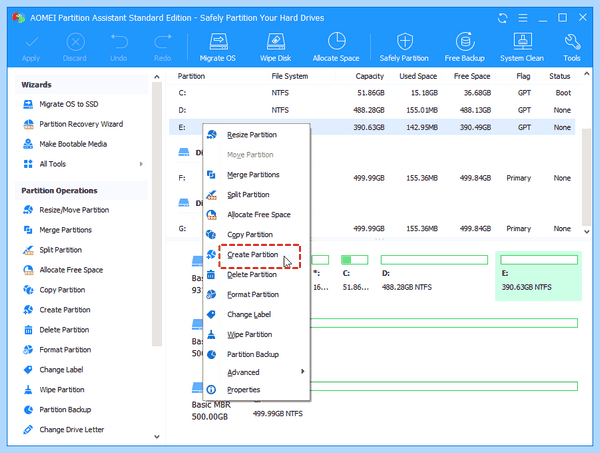Image resolution: width=600 pixels, height=453 pixels.
Task: Click Create Partition in the context menu
Action: coord(256,254)
